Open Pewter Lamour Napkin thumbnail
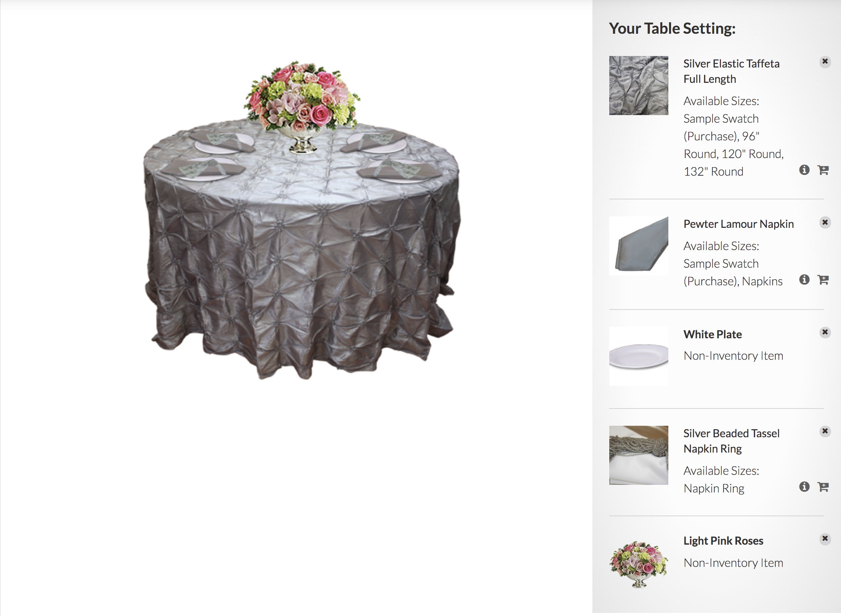841x616 pixels. (x=638, y=246)
